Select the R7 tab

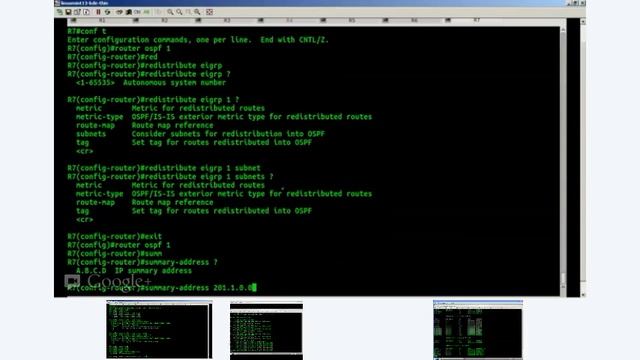pos(476,20)
